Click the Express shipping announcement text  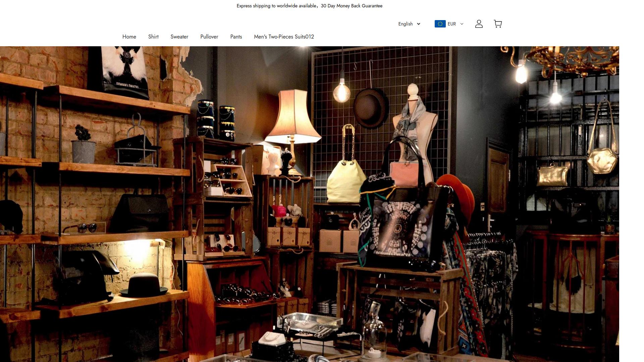click(x=277, y=6)
